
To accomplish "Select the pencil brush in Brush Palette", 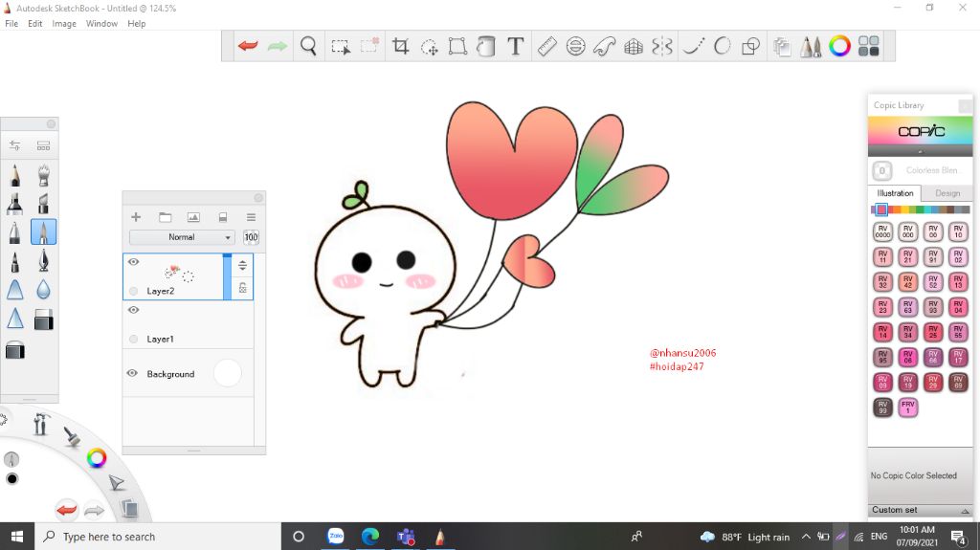I will [15, 176].
